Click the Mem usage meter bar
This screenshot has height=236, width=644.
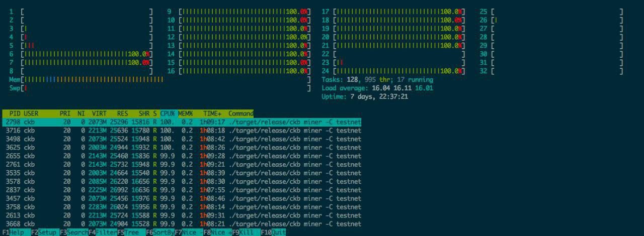pos(160,79)
